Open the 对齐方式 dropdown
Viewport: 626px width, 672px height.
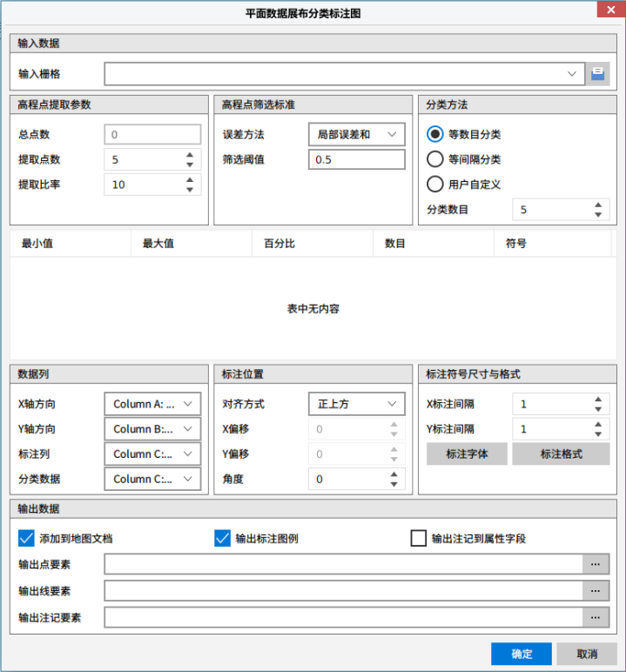coord(393,404)
